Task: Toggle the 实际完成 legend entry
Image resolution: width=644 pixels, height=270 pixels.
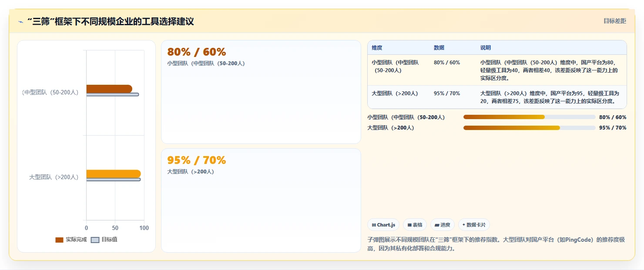Action: [71, 240]
